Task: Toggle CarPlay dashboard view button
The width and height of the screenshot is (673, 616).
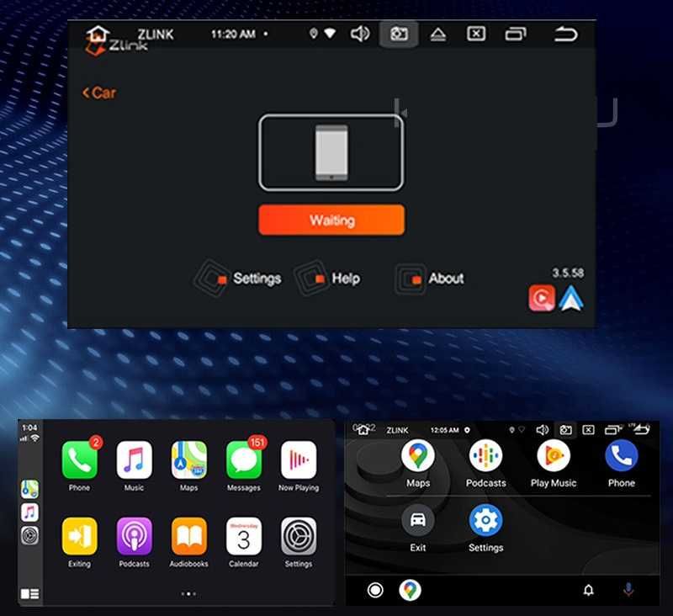Action: coord(29,593)
